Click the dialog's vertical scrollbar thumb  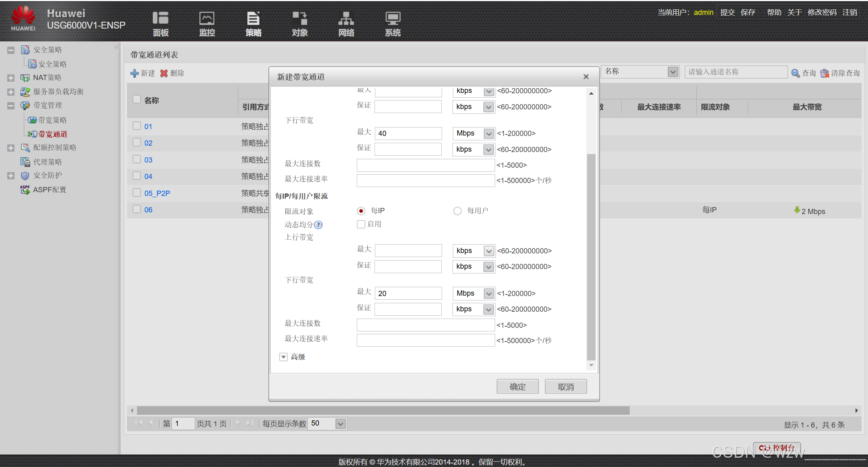click(591, 257)
